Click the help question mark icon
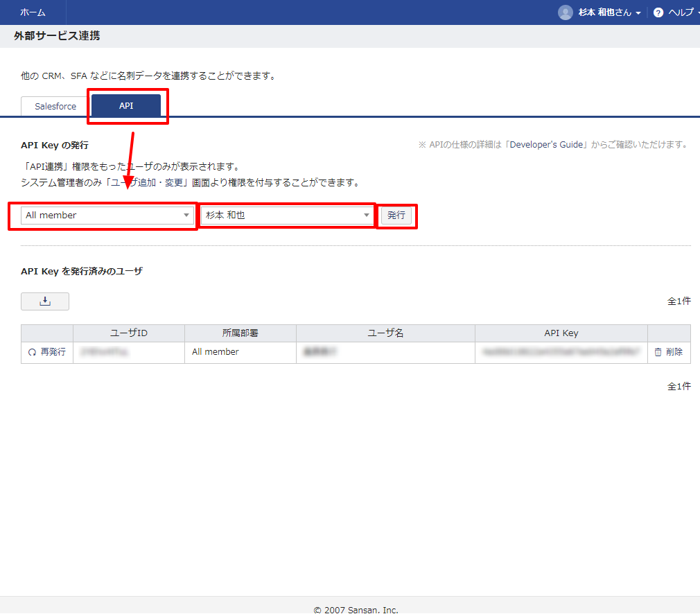The image size is (700, 614). (657, 12)
